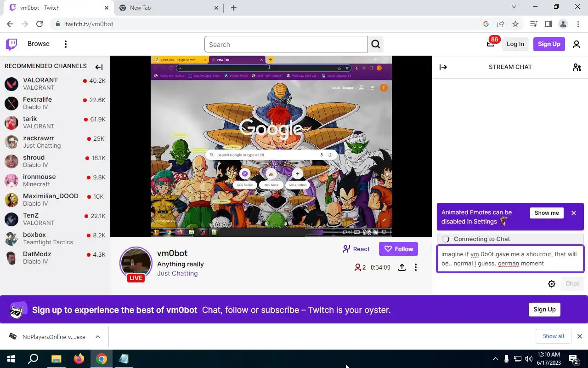Open the user profile menu icon
The width and height of the screenshot is (588, 368).
(577, 44)
